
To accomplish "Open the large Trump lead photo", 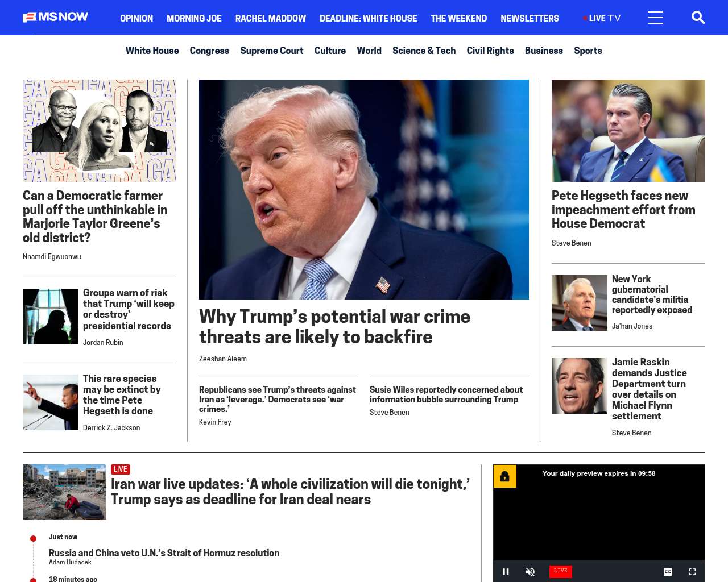I will coord(364,189).
